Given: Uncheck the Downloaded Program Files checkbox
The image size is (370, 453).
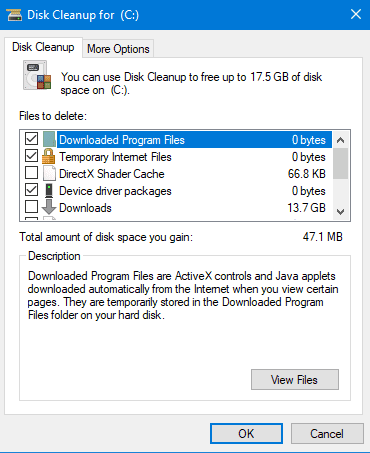Looking at the screenshot, I should pyautogui.click(x=31, y=139).
